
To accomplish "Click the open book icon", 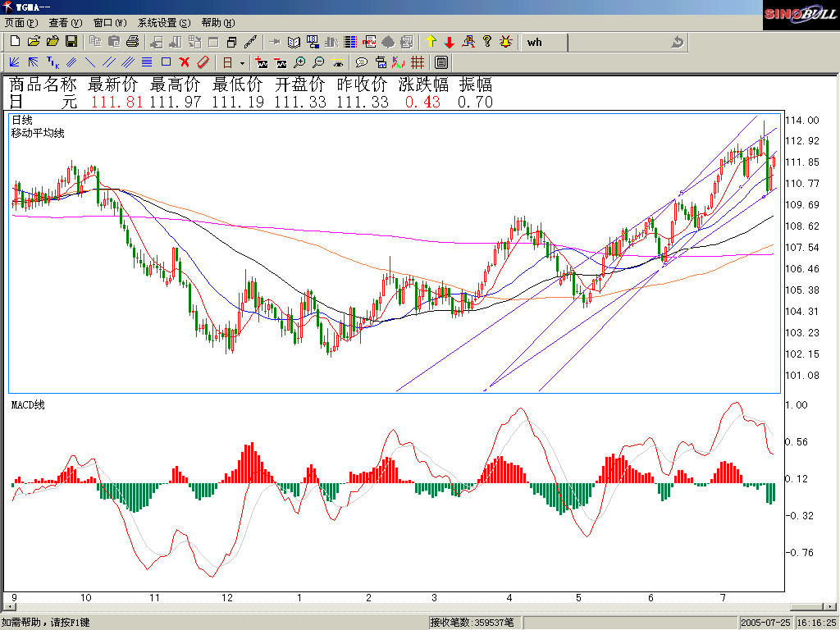I will point(294,42).
